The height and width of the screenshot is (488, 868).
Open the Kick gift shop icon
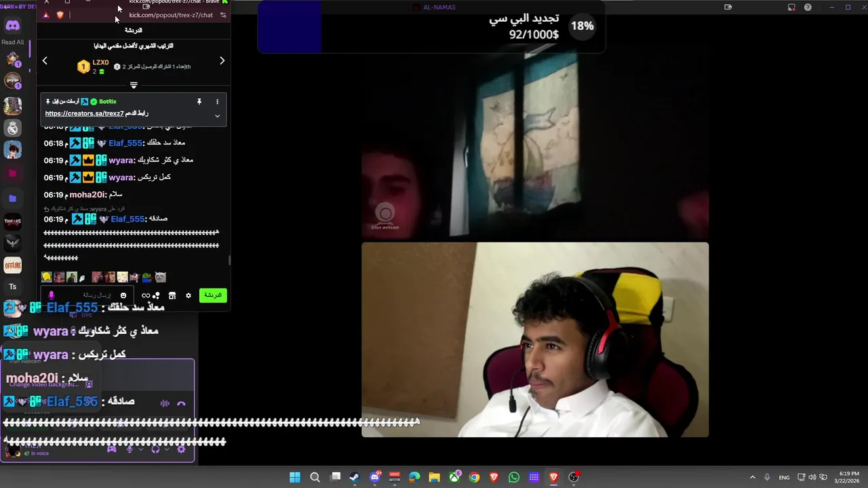tap(172, 296)
